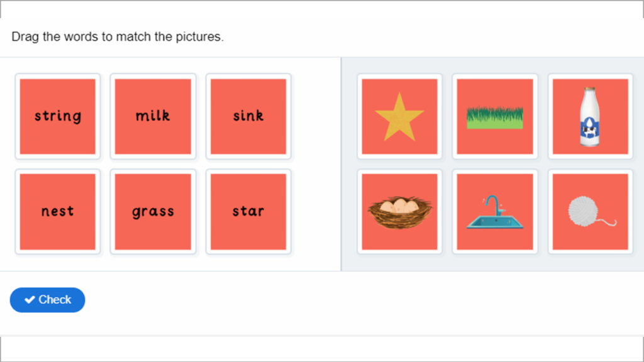This screenshot has height=362, width=644.
Task: Click the nest word tile
Action: coord(57,211)
